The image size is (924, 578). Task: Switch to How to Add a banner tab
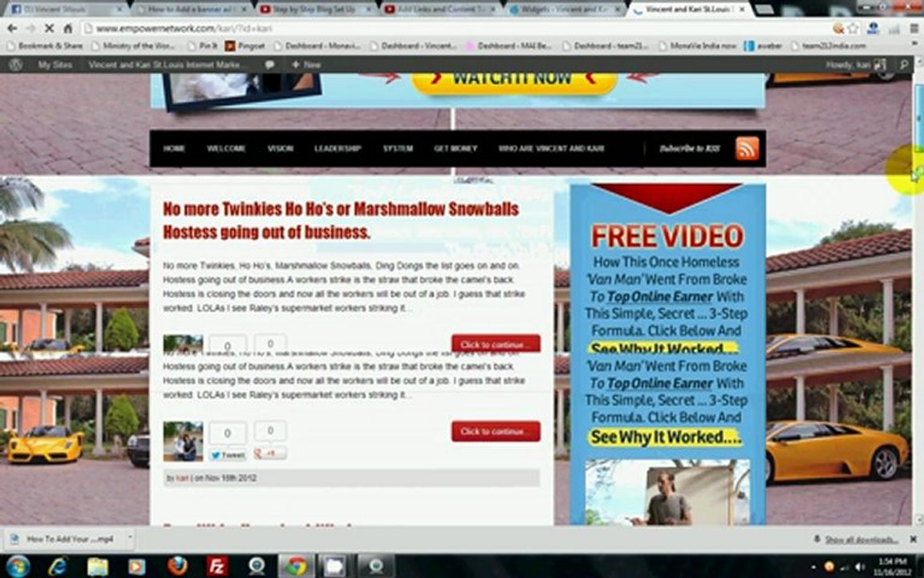point(192,10)
